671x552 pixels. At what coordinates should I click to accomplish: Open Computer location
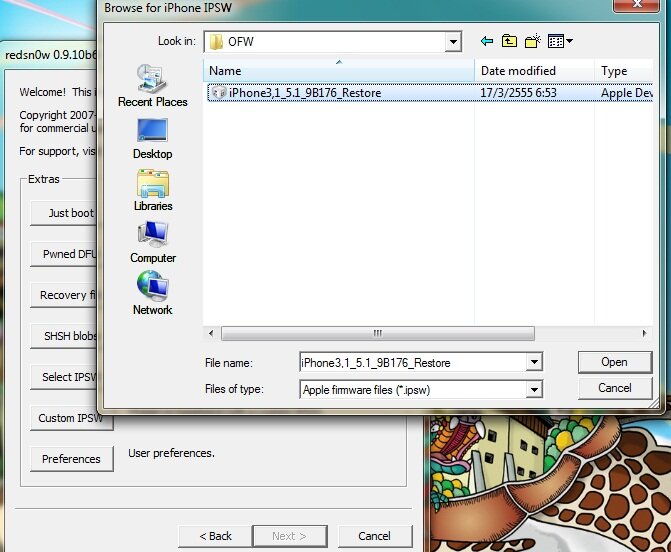153,242
